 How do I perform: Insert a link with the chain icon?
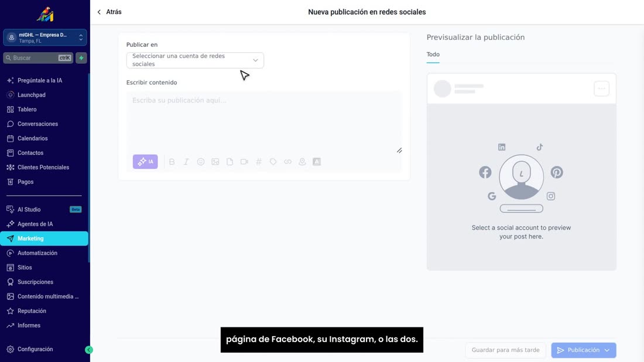pyautogui.click(x=287, y=162)
